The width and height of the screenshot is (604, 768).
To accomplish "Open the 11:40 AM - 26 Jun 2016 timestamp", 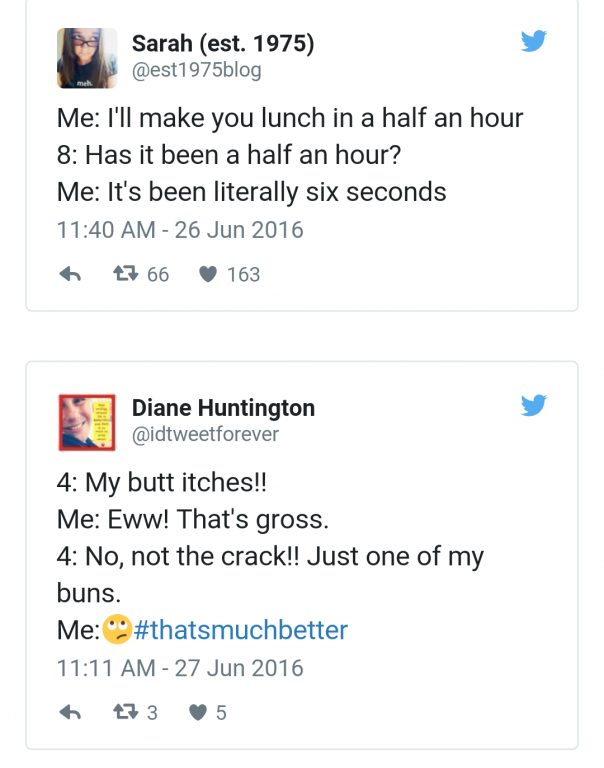I will (180, 229).
